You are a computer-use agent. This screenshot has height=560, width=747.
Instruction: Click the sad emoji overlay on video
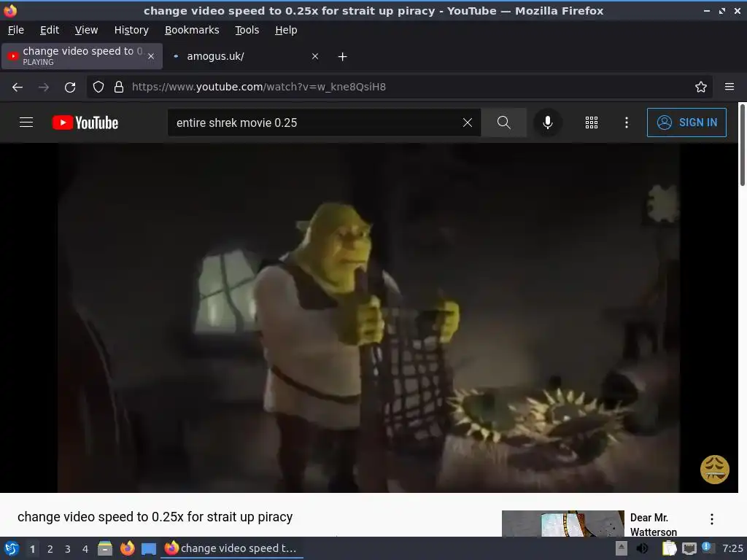pyautogui.click(x=715, y=470)
